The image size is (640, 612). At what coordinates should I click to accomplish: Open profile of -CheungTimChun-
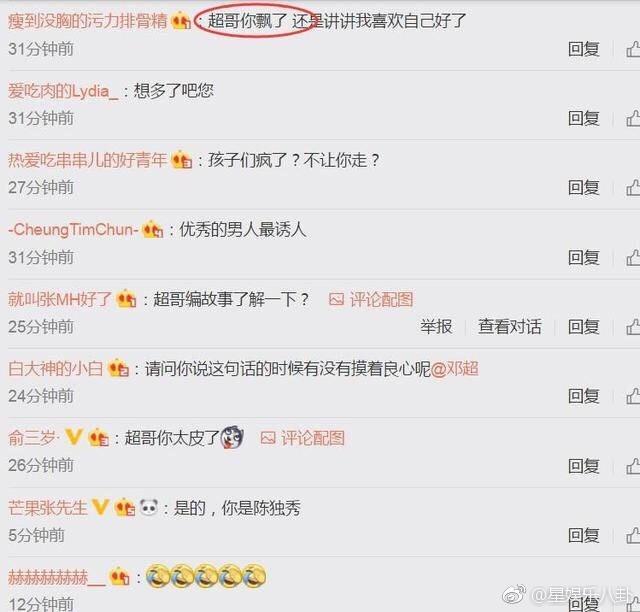[73, 229]
